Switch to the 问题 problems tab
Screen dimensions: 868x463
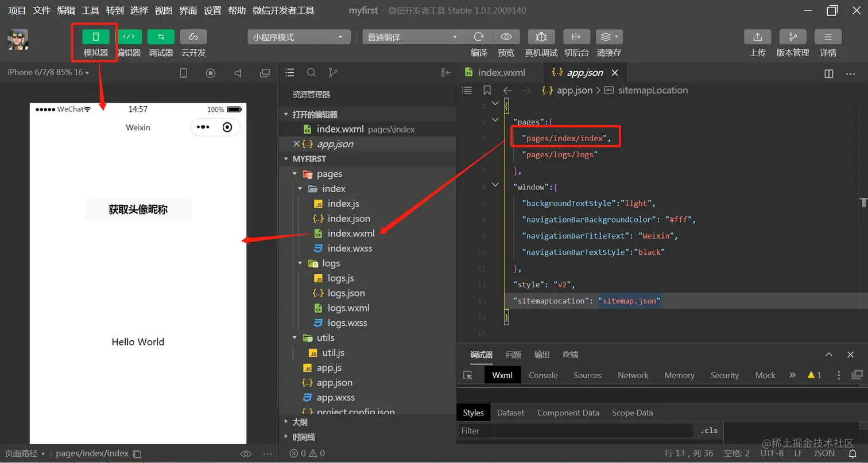(513, 355)
